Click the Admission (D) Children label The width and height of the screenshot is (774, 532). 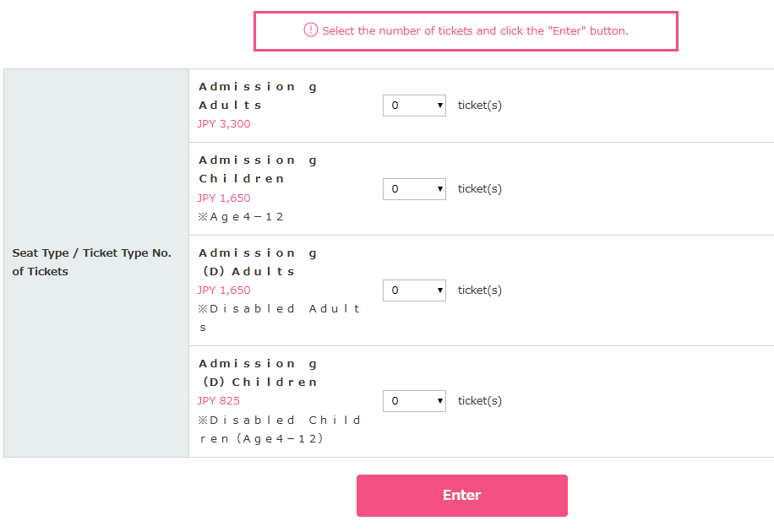pyautogui.click(x=257, y=372)
